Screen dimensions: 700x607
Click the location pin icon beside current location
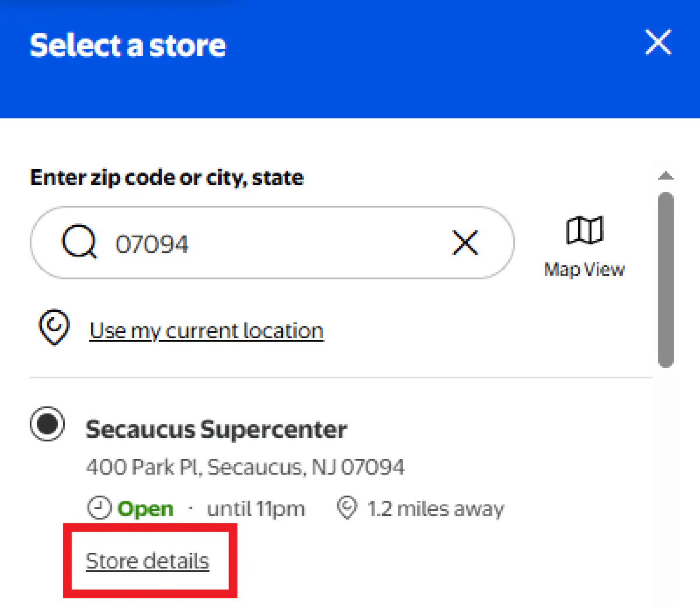click(x=54, y=328)
